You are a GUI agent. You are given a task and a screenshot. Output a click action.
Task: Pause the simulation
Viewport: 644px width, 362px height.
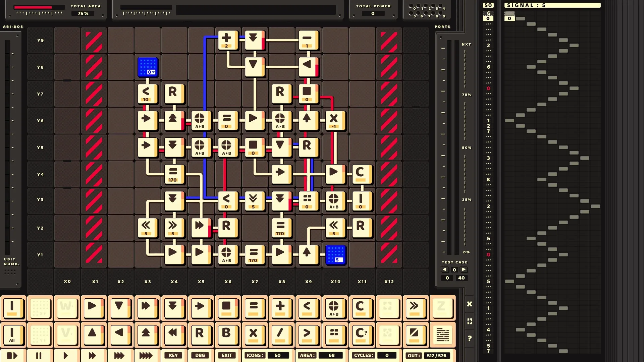(39, 355)
